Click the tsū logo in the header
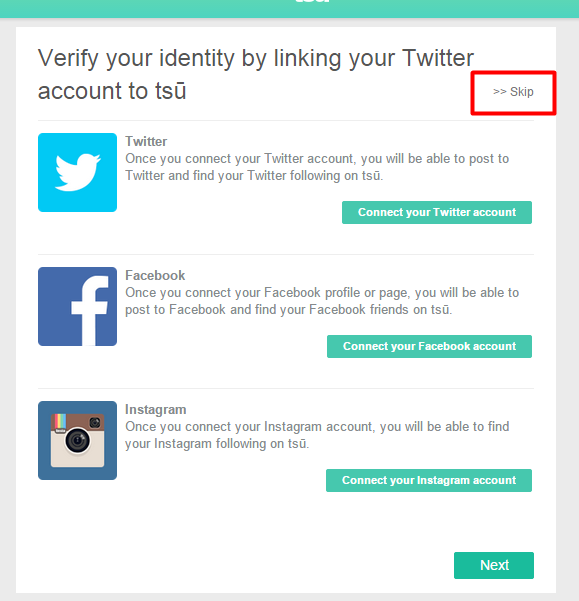 pos(312,1)
